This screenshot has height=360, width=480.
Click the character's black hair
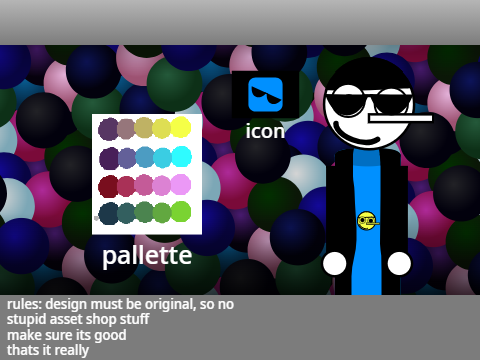click(x=368, y=74)
